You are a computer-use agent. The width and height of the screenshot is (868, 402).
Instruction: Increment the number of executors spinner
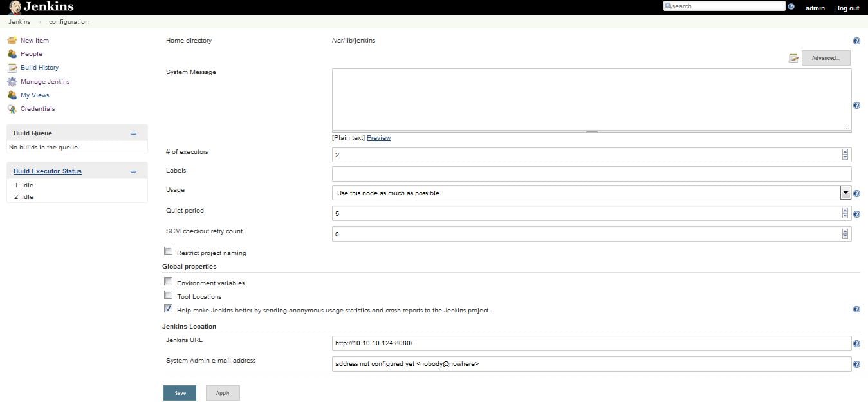click(845, 151)
